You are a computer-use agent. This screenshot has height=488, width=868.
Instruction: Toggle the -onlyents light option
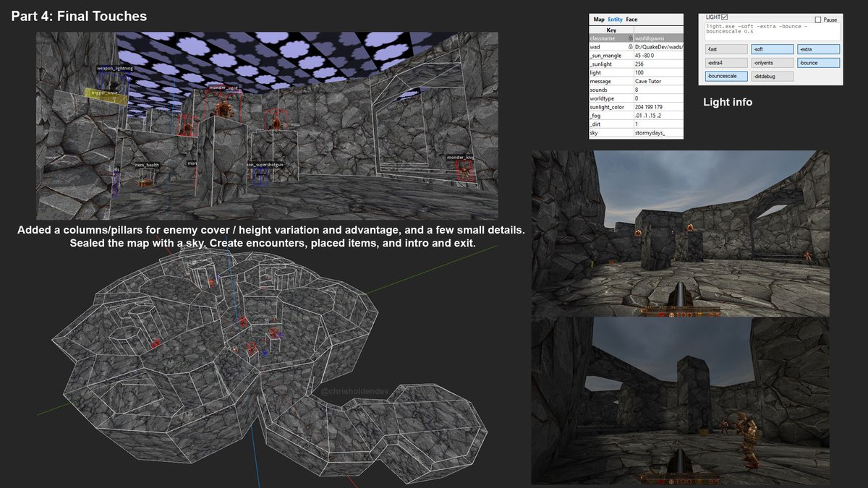click(773, 63)
